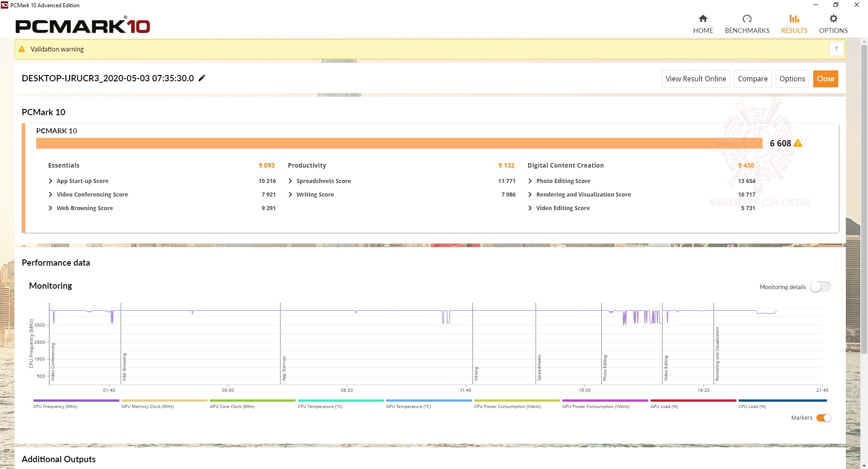This screenshot has width=868, height=469.
Task: Open the Results tab
Action: pyautogui.click(x=794, y=24)
